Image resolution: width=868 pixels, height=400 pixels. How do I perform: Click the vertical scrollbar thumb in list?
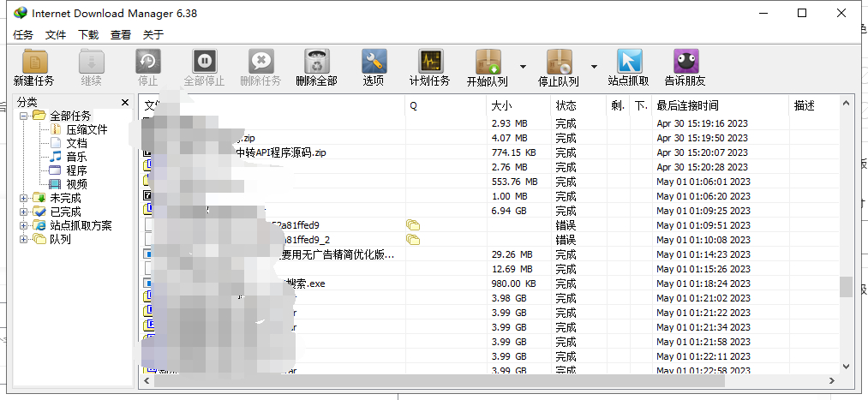[x=846, y=287]
